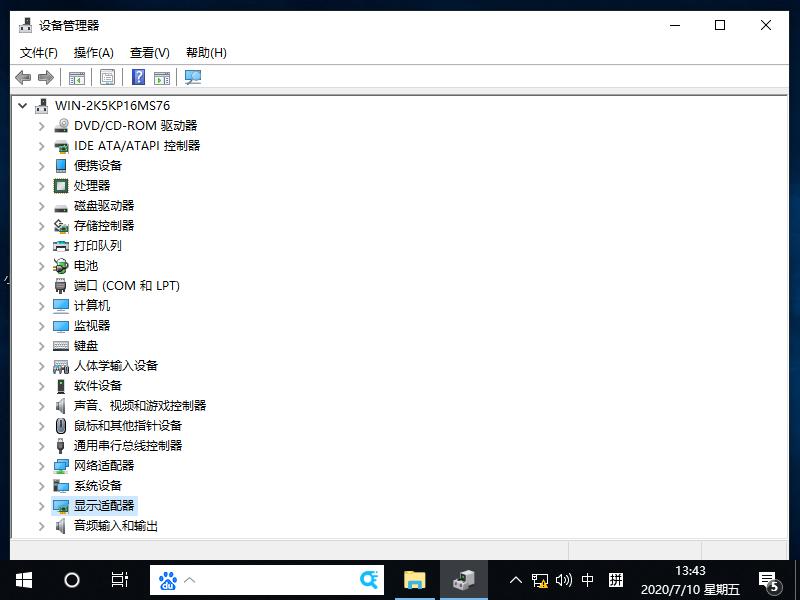Click the Forward navigation arrow
Image resolution: width=800 pixels, height=600 pixels.
click(x=44, y=77)
